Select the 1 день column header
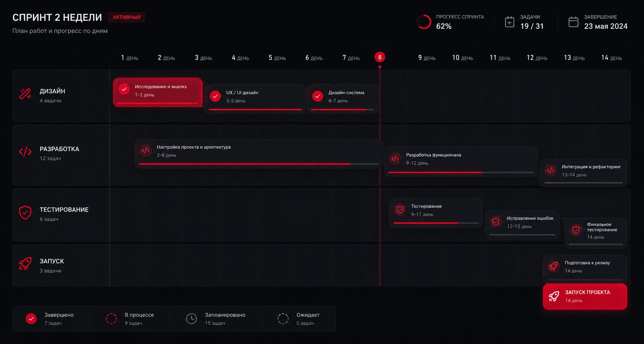Screen dimensions: 644x344 click(129, 58)
